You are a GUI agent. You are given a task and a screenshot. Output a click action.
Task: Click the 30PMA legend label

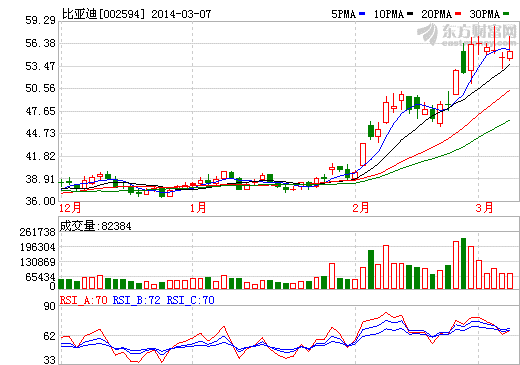pyautogui.click(x=485, y=14)
